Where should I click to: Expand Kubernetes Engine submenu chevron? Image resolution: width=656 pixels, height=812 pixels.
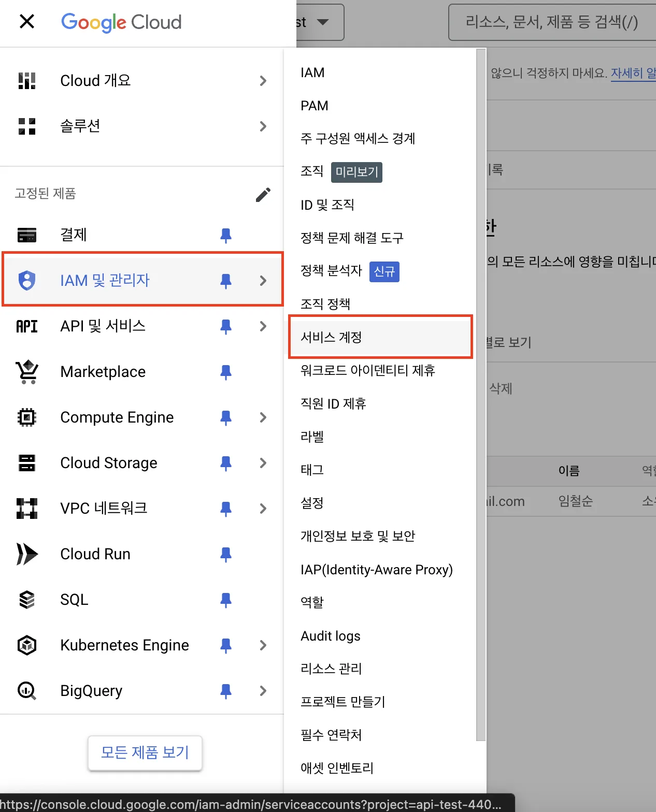tap(263, 645)
